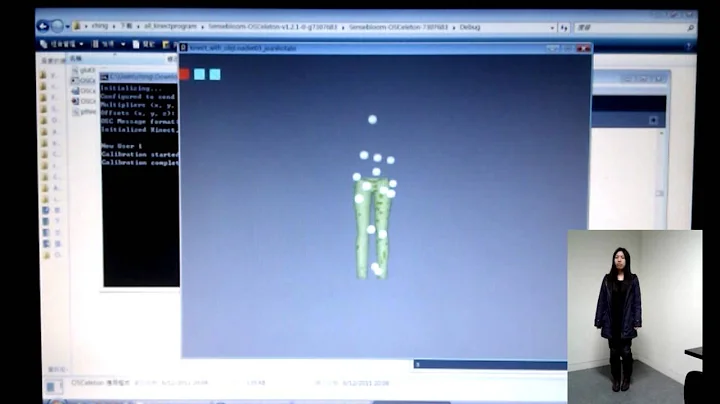720x404 pixels.
Task: Click the file icon in the details pane
Action: click(54, 387)
